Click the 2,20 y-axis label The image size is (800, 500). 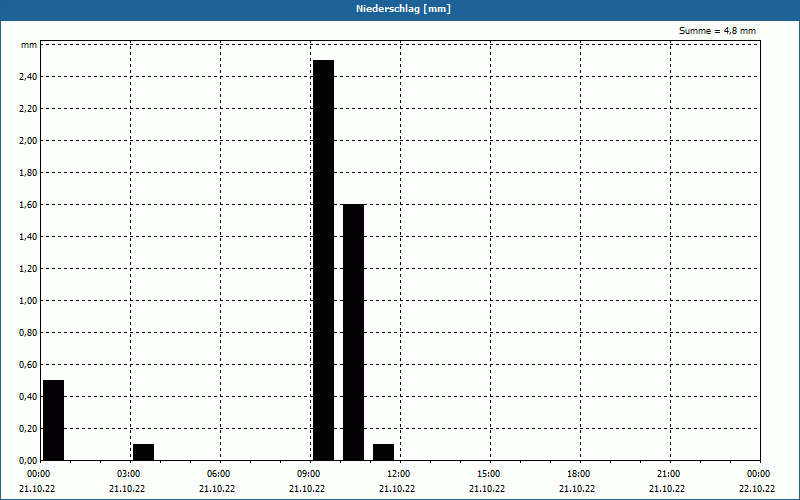[x=28, y=109]
